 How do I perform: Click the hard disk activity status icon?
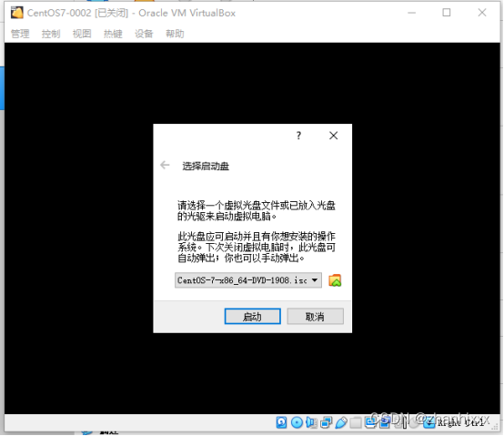coord(281,422)
